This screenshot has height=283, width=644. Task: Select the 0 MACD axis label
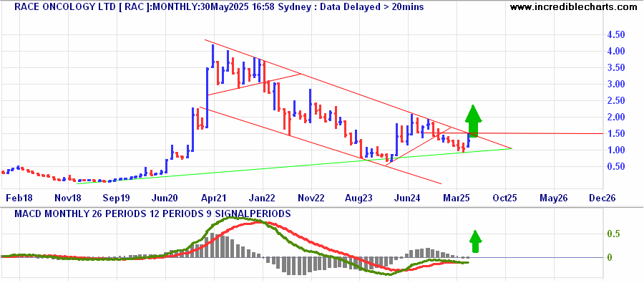coord(609,257)
